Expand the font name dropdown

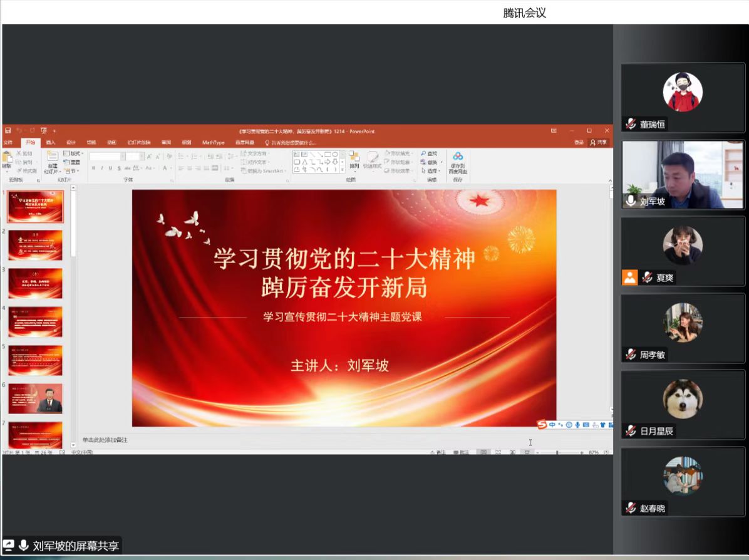pyautogui.click(x=122, y=157)
